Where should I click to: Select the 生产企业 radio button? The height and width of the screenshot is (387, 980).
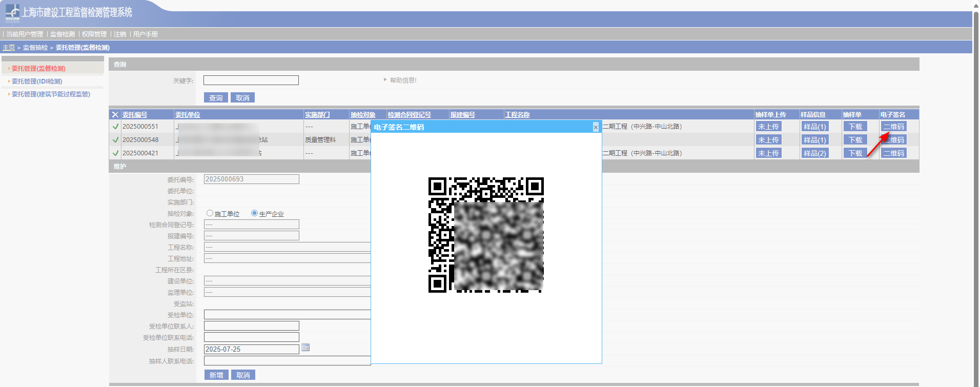(x=254, y=213)
